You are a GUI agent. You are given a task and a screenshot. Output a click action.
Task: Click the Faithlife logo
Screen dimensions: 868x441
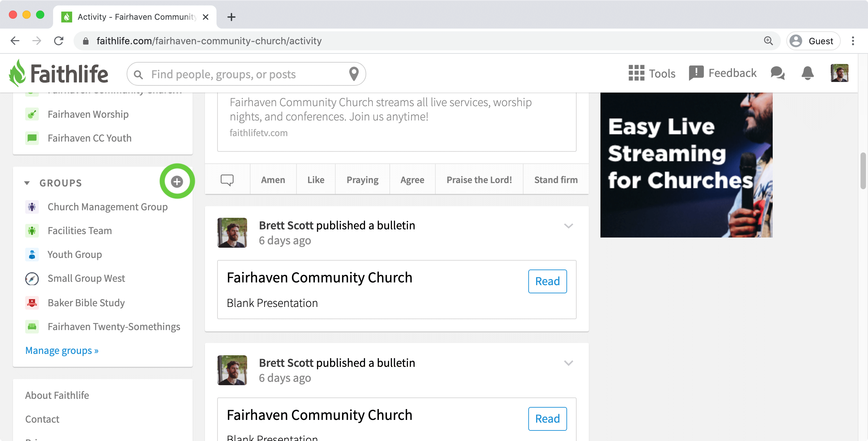click(x=59, y=73)
